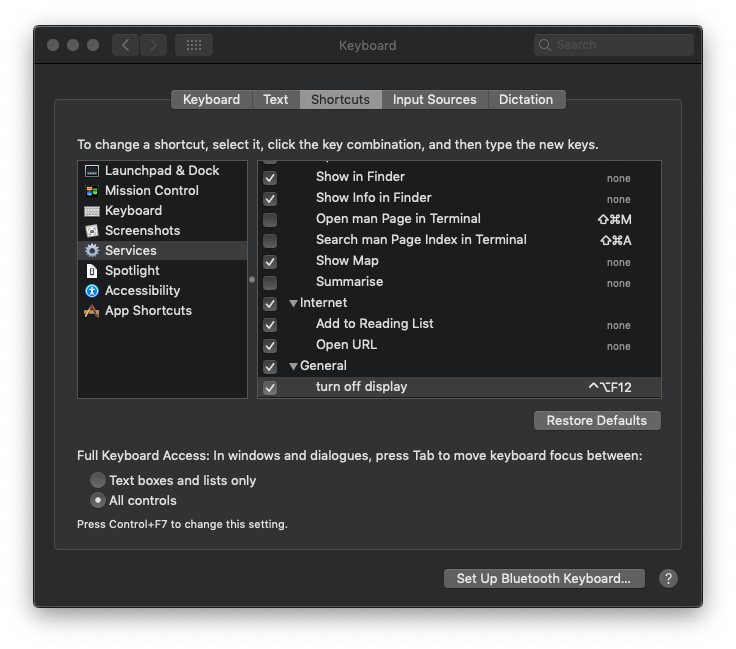Select the Show Map service row label
Image resolution: width=736 pixels, height=649 pixels.
click(347, 261)
